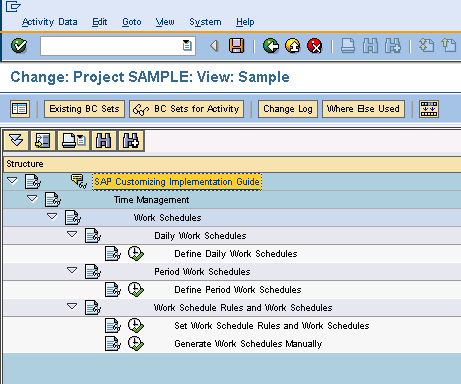The height and width of the screenshot is (384, 461).
Task: Click the release notes icon beside SAP Customizing Implementation Guide
Action: click(79, 182)
